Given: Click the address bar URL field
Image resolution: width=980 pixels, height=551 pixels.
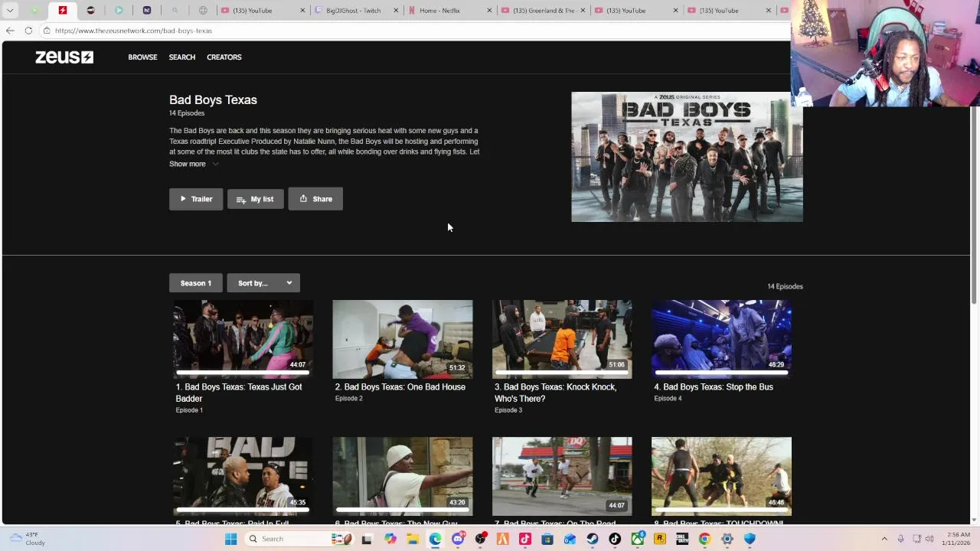Looking at the screenshot, I should click(413, 31).
